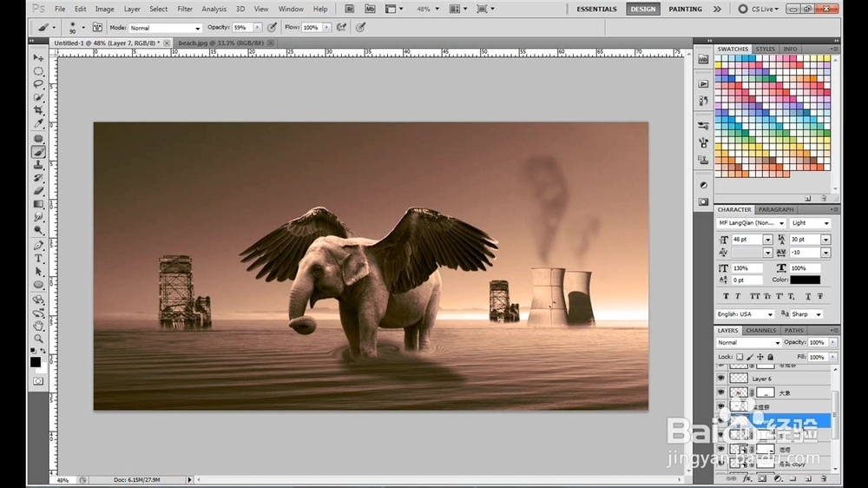Launch Mini Bridge from the top bar

[370, 9]
